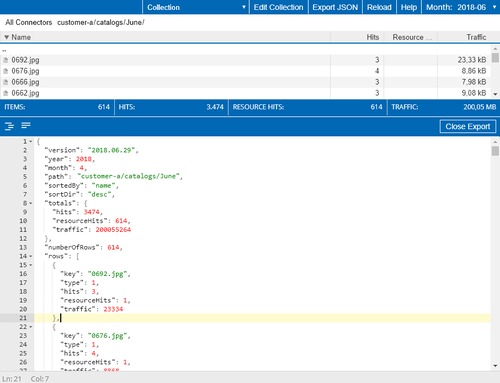The height and width of the screenshot is (383, 500).
Task: Collapse the root object at line 1
Action: point(31,142)
